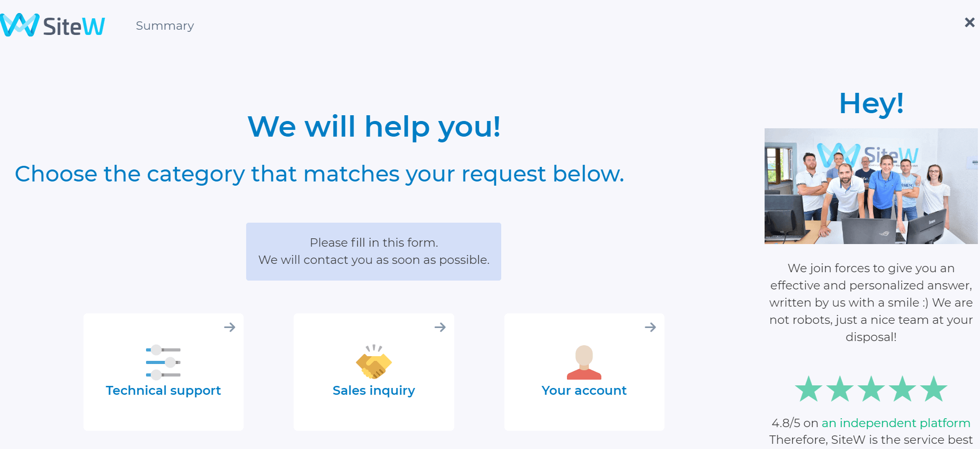980x449 pixels.
Task: Click the Technical support sliders icon
Action: (163, 362)
